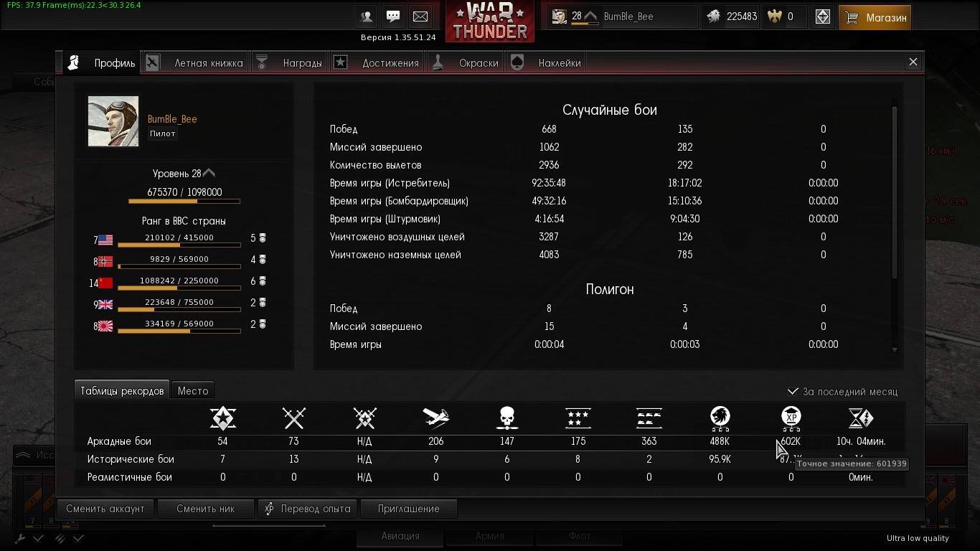980x551 pixels.
Task: Close the profile window with X
Action: click(x=913, y=62)
